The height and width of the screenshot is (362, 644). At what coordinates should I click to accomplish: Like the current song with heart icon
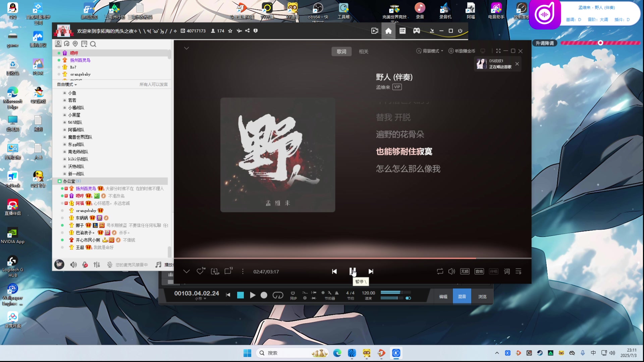[x=200, y=271]
